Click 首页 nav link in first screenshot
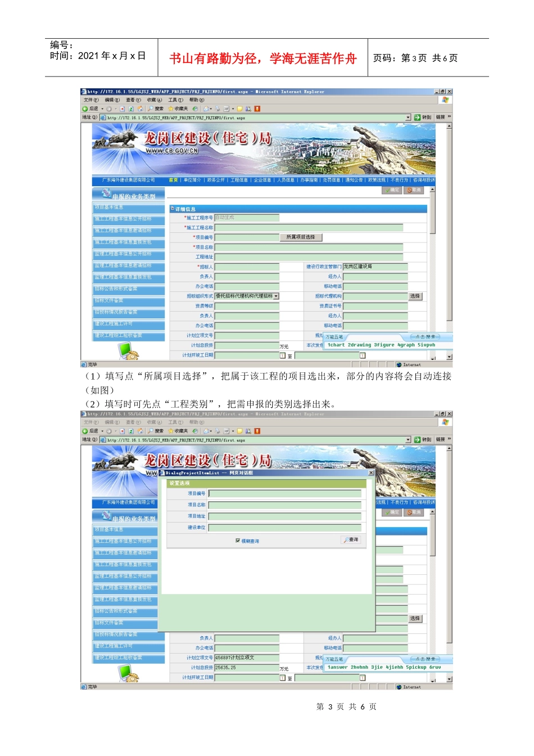534x756 pixels. 173,181
